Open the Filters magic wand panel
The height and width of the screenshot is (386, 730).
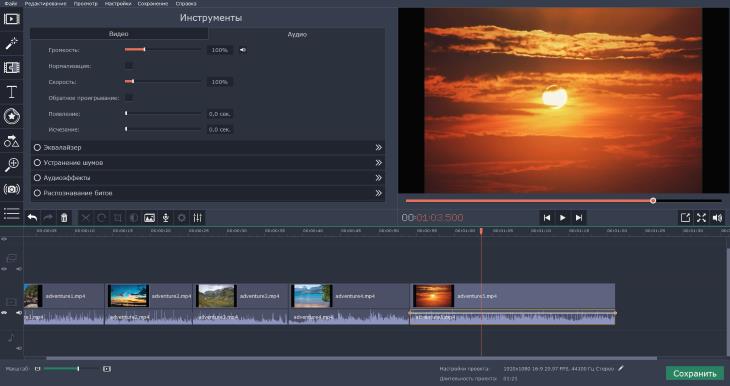tap(11, 43)
